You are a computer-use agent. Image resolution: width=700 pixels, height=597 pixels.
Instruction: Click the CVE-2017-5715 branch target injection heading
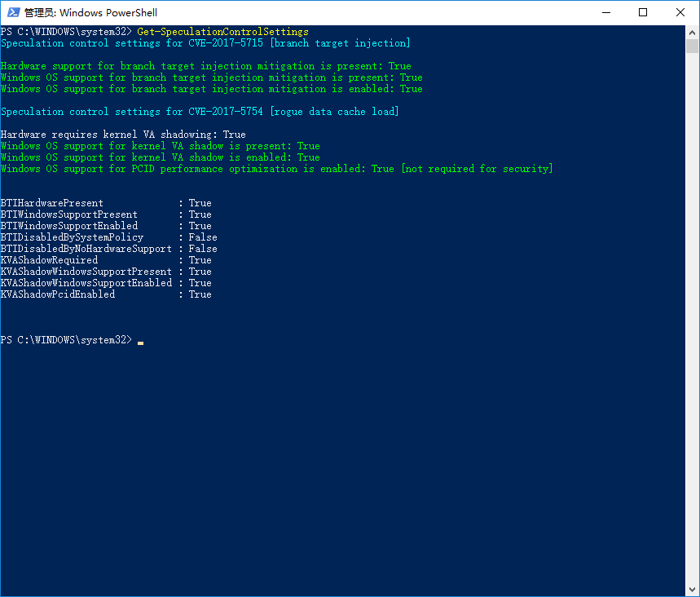[x=205, y=43]
